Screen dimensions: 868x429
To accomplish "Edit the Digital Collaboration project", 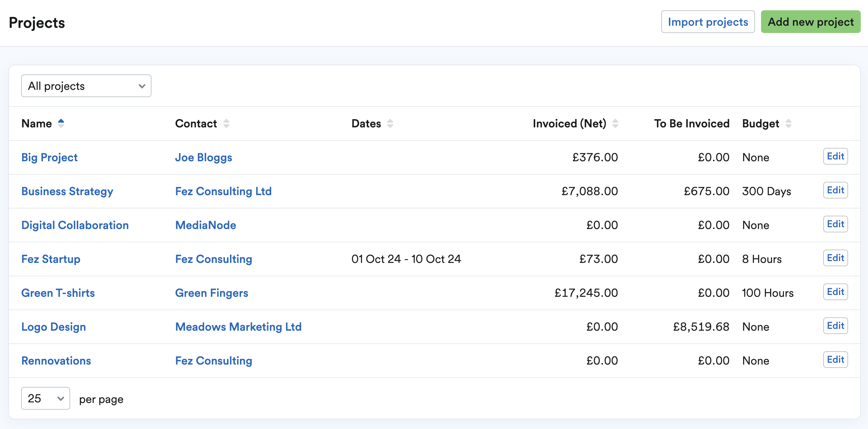I will pyautogui.click(x=835, y=224).
